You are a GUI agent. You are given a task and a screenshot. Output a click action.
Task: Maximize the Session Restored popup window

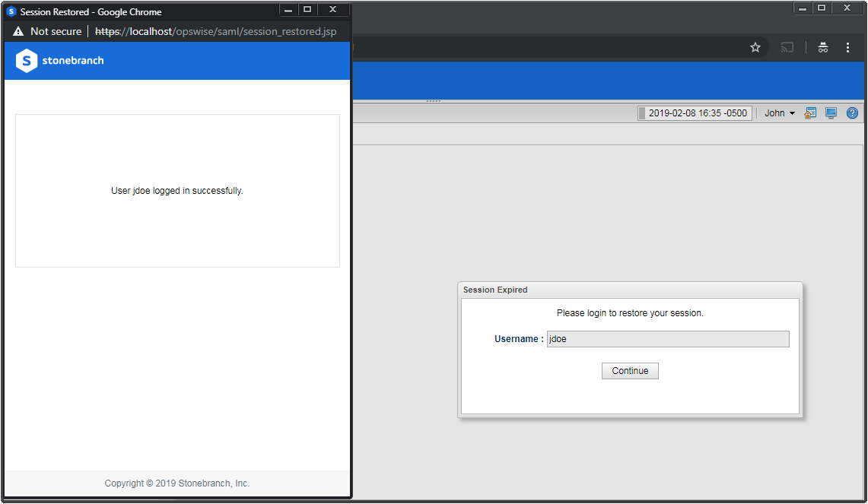click(307, 10)
